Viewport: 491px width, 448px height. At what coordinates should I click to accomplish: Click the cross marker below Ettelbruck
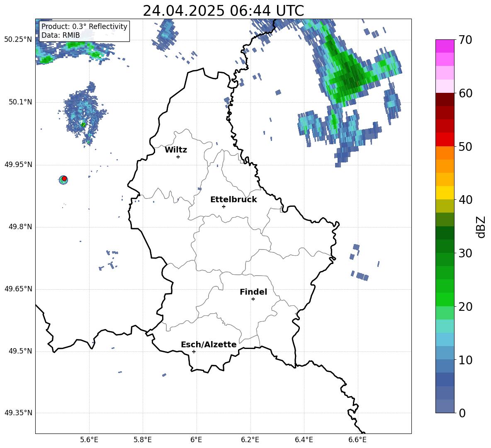click(224, 206)
